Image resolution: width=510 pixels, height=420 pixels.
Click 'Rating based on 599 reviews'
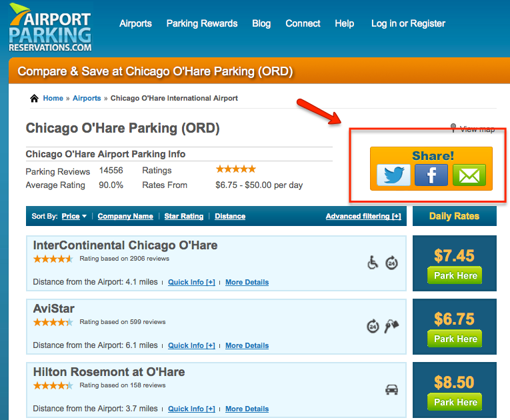point(123,322)
